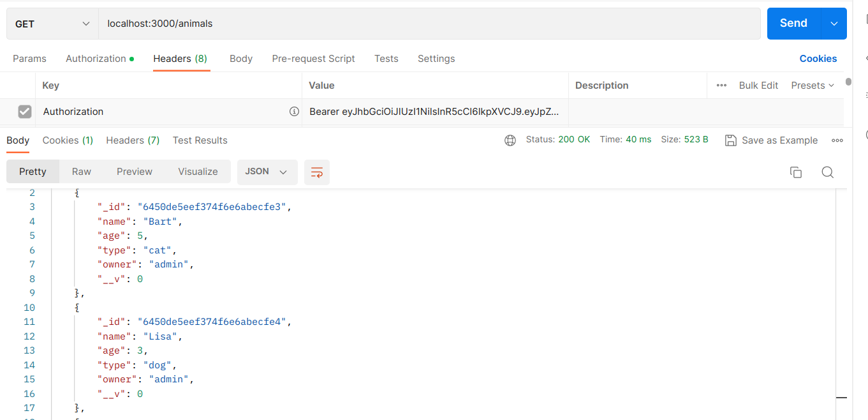Click Save as Example icon

coord(731,140)
